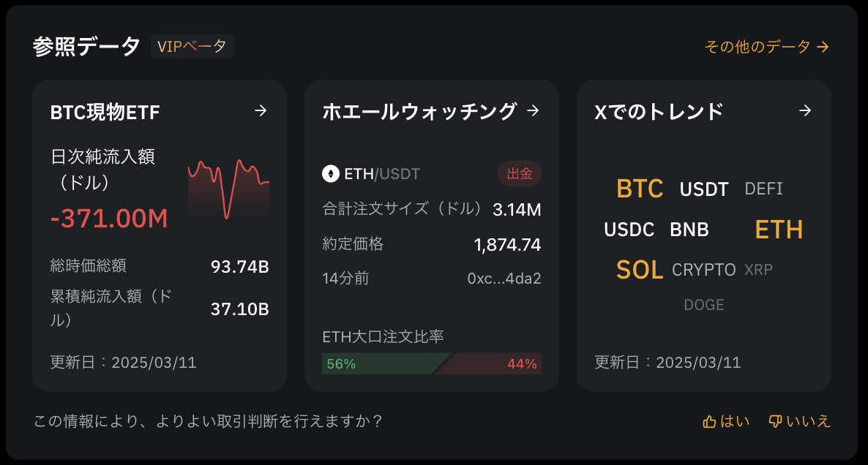This screenshot has width=868, height=465.
Task: Click the ETH/USDT pair label
Action: point(382,174)
